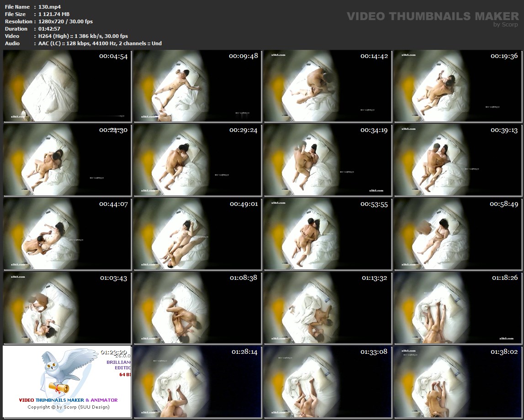Click the "by Scorp" credit text
Viewport: 524px width, 420px height.
click(506, 24)
